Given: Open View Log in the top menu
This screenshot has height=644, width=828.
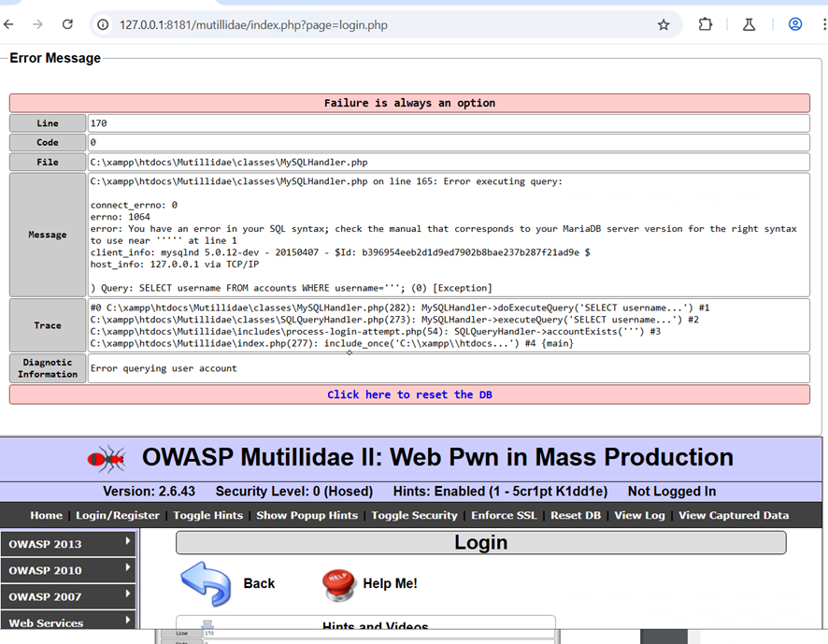Looking at the screenshot, I should [639, 515].
